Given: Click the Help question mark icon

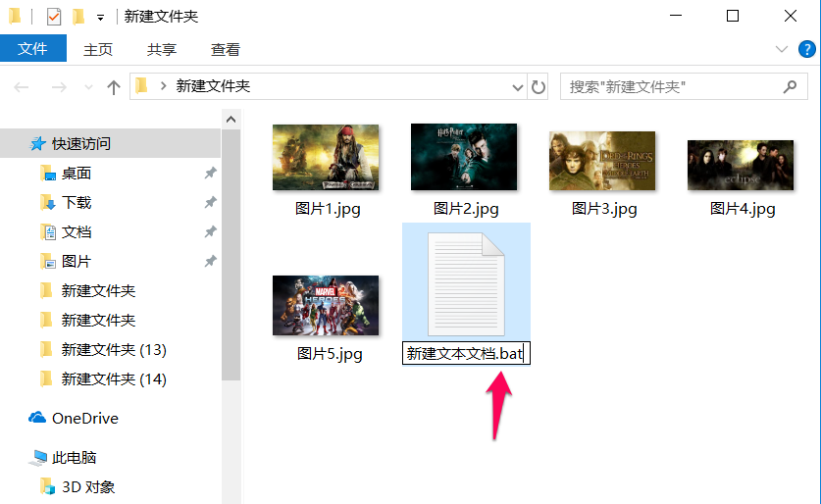Looking at the screenshot, I should (x=804, y=49).
